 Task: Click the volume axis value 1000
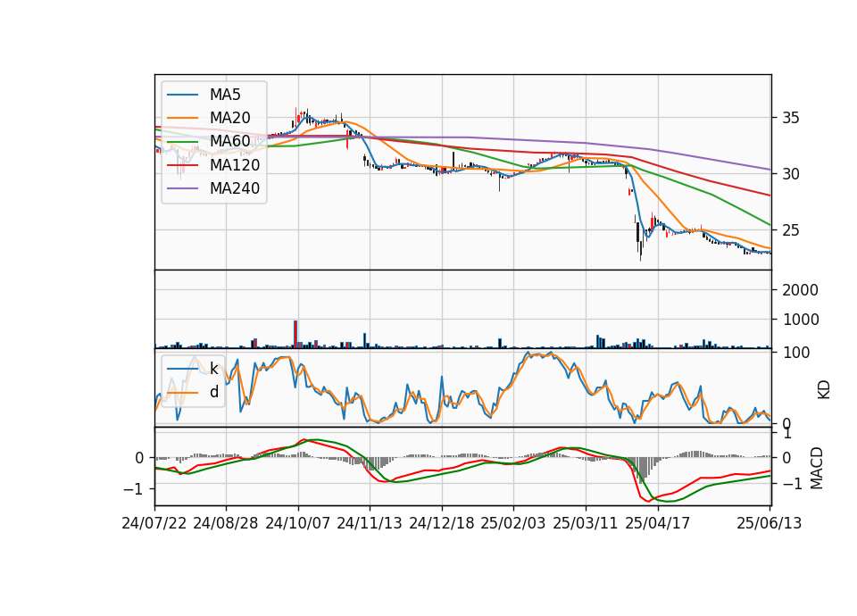click(x=800, y=320)
